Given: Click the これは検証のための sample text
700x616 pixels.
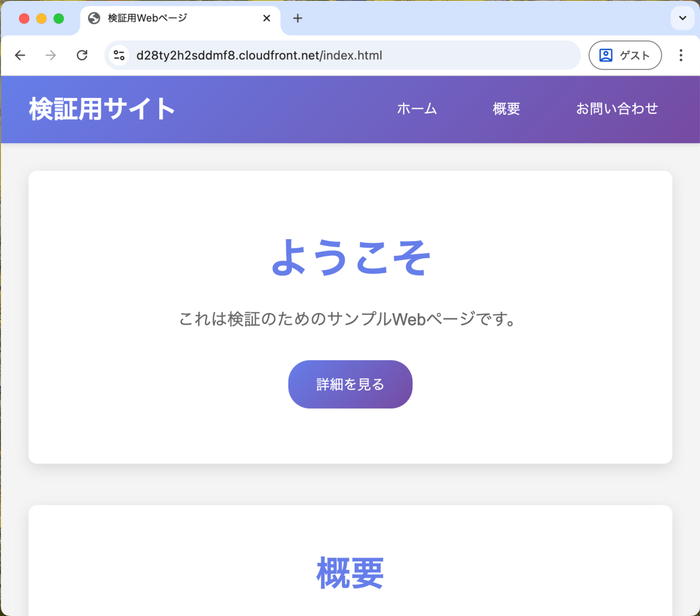Looking at the screenshot, I should [348, 319].
